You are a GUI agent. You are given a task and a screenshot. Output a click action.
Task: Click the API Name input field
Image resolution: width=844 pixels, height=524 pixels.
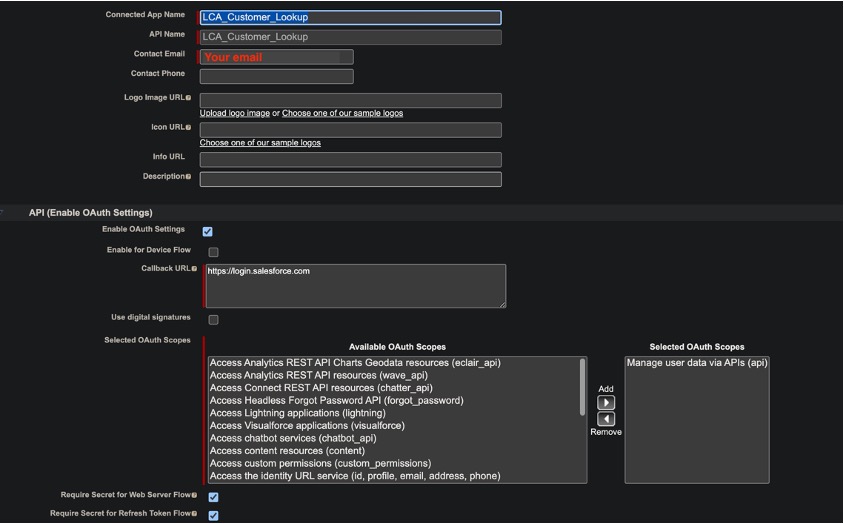(350, 37)
